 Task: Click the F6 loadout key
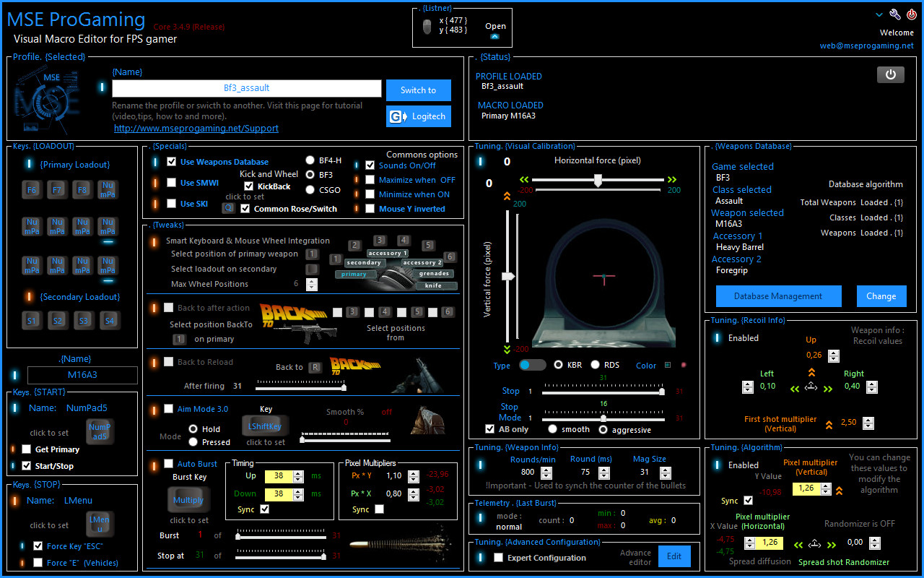[32, 190]
